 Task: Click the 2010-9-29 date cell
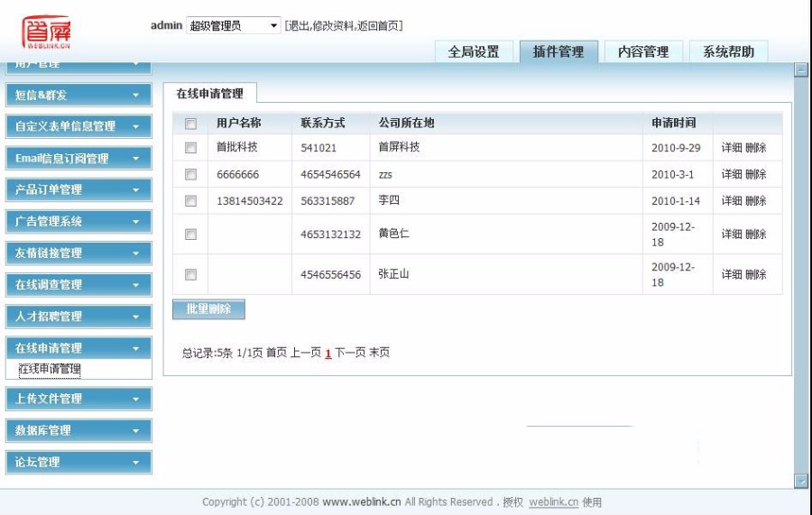[x=676, y=148]
